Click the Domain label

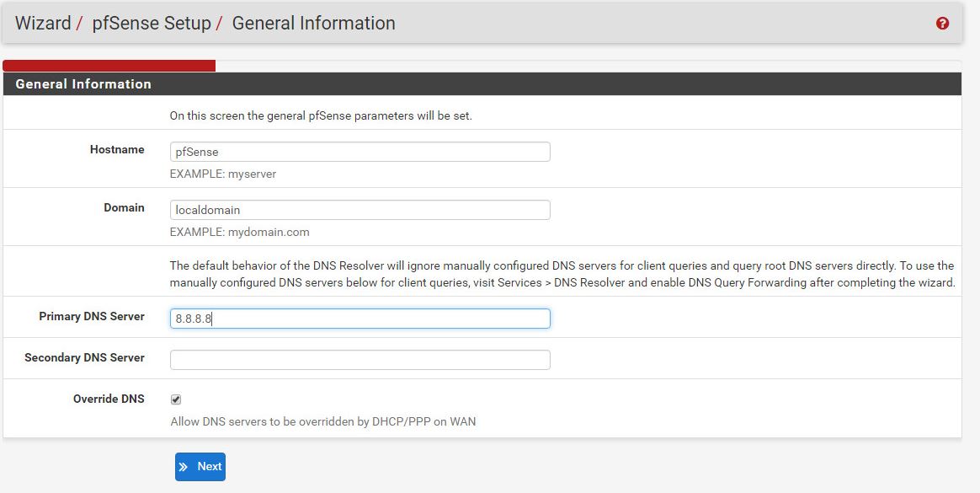[x=124, y=207]
